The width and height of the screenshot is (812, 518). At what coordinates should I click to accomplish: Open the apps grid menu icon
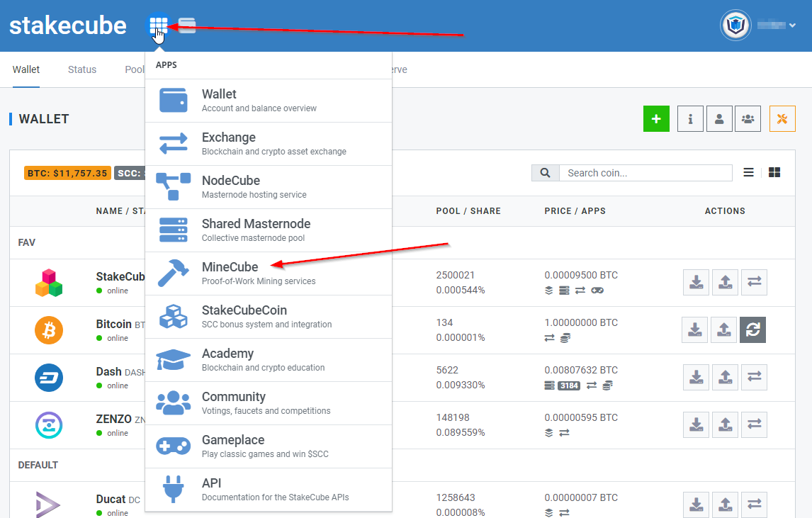pos(158,25)
